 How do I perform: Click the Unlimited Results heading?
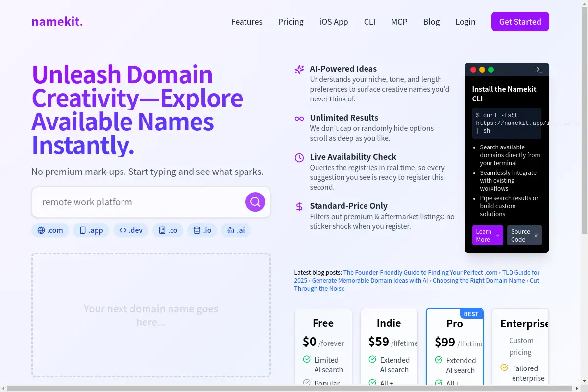(344, 118)
